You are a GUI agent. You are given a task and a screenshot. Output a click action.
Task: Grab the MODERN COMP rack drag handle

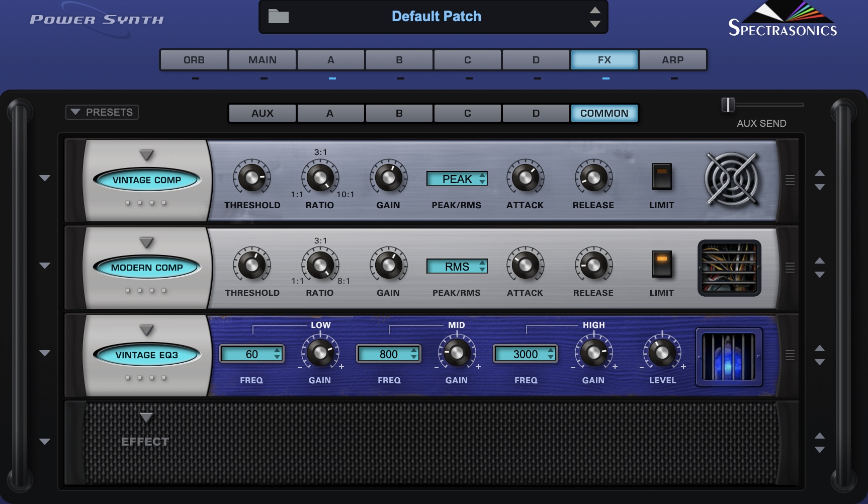point(790,267)
